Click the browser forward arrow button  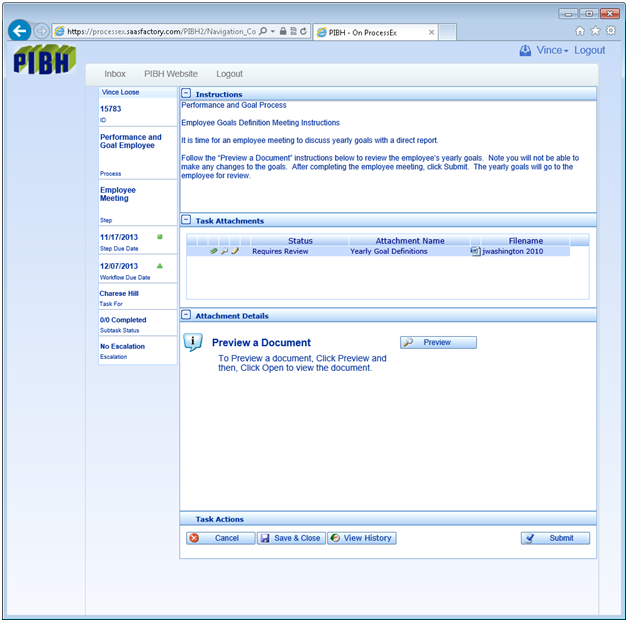41,31
